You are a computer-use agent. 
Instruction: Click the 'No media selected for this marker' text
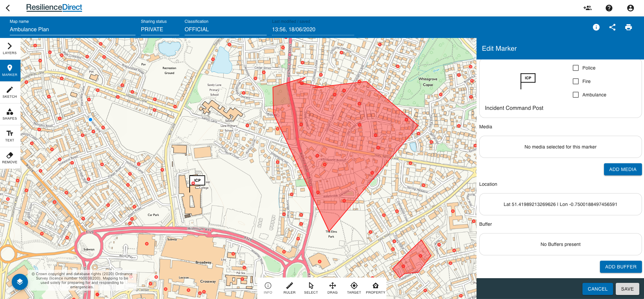561,147
